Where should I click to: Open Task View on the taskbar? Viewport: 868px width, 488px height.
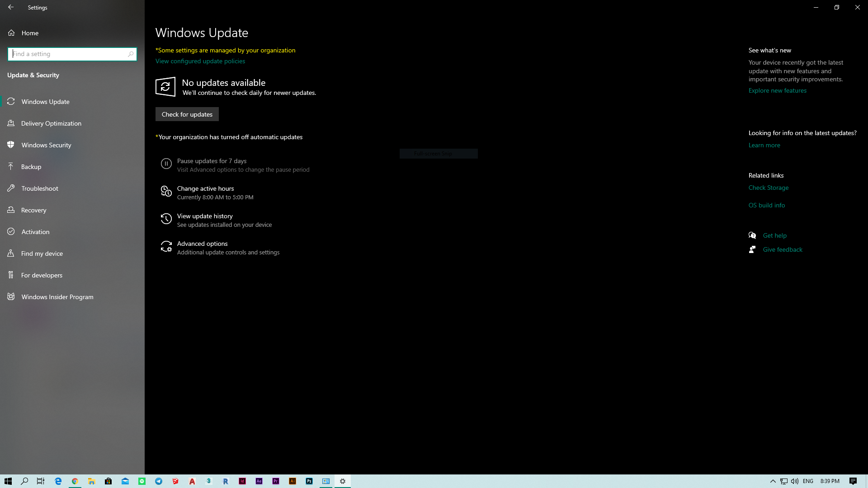click(41, 481)
